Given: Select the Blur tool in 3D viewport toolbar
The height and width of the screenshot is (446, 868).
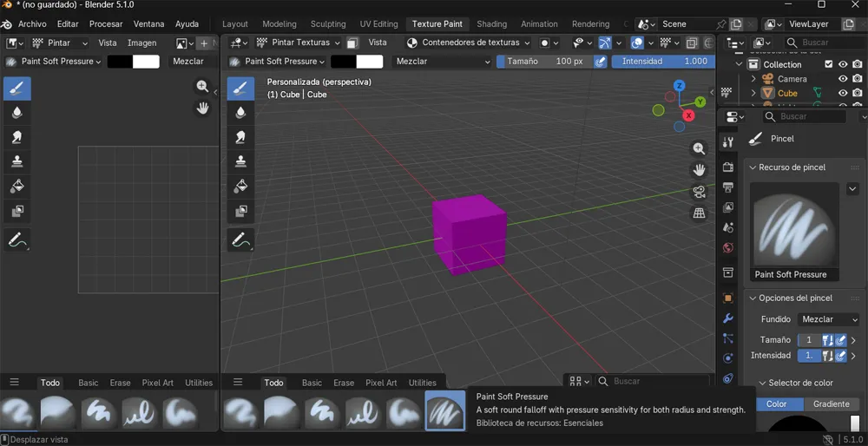Looking at the screenshot, I should click(240, 112).
